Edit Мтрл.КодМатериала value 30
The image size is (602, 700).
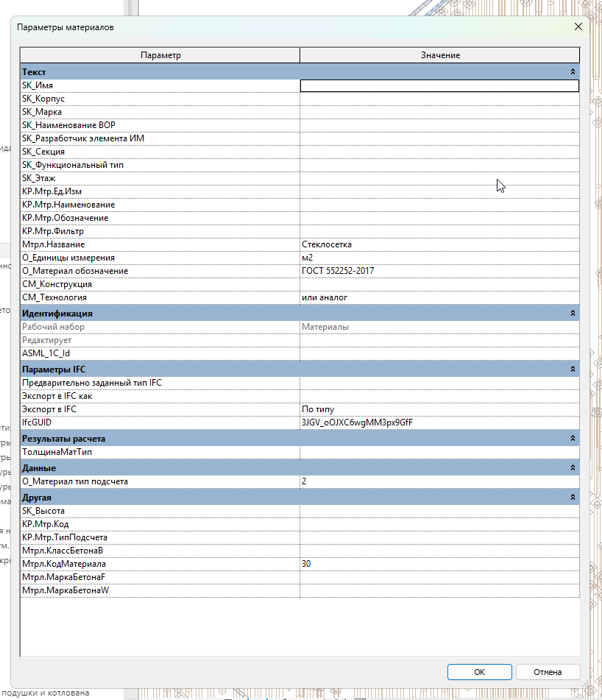point(439,564)
